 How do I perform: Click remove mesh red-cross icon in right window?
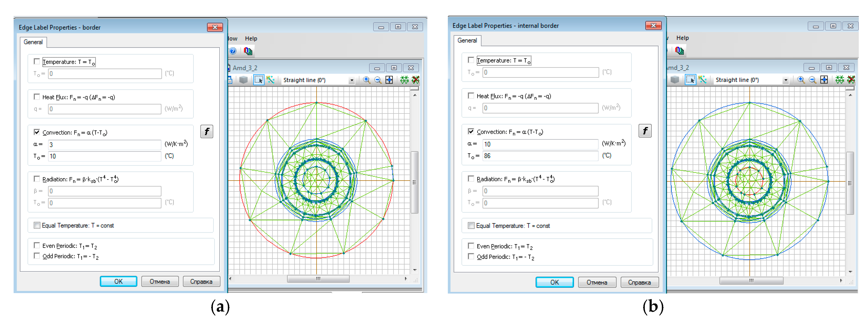[x=851, y=80]
